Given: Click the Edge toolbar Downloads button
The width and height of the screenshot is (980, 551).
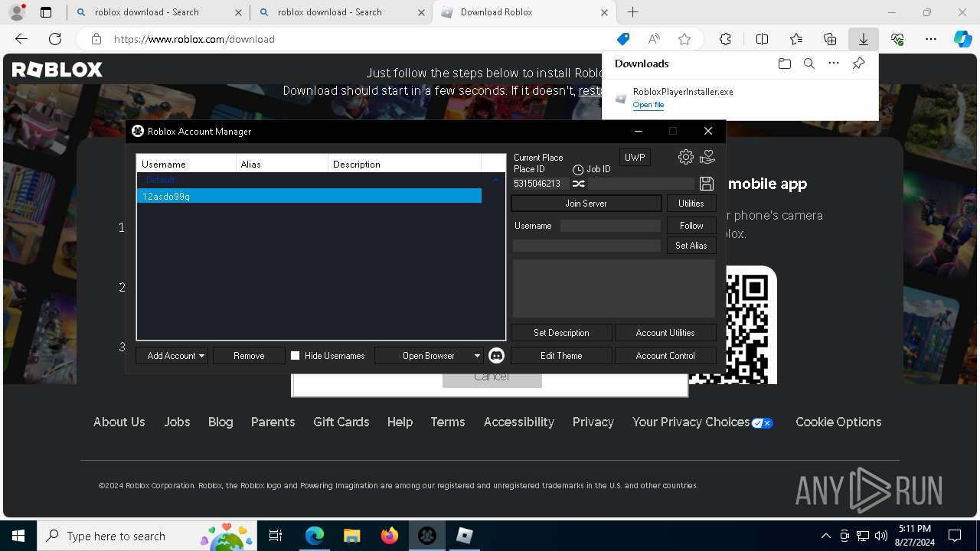Looking at the screenshot, I should (x=864, y=39).
